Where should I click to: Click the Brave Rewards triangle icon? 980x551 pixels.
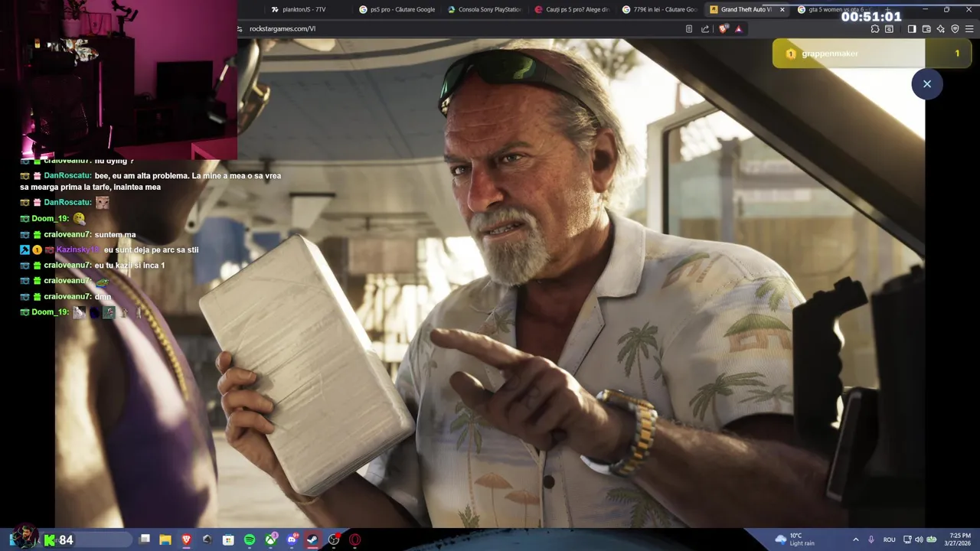739,29
